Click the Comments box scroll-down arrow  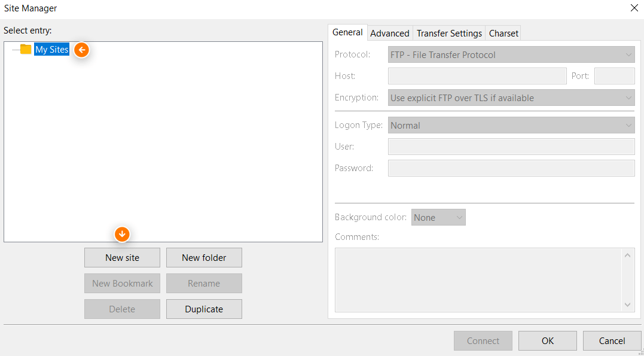[628, 305]
